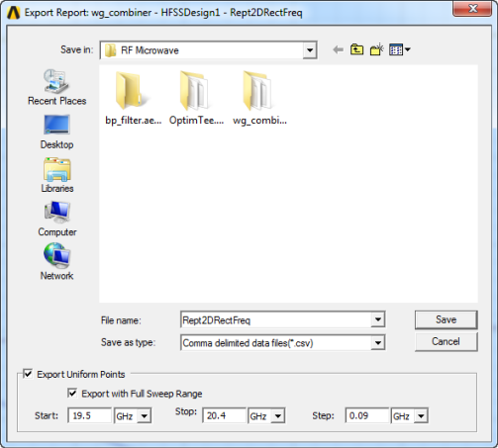Click the ANSYS app icon in the title bar
Screen dimensions: 498x448
coord(14,13)
